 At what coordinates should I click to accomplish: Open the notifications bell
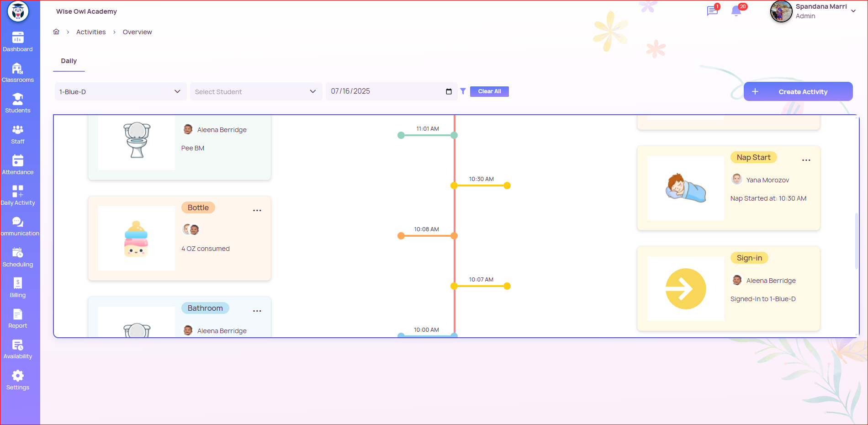[x=736, y=11]
